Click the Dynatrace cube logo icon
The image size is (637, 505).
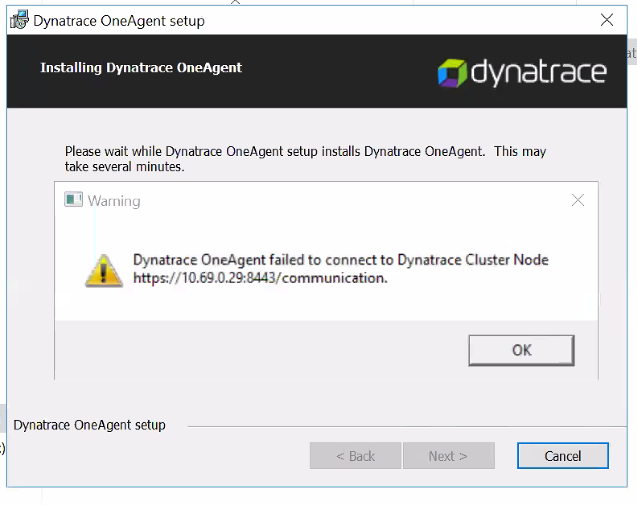[453, 72]
